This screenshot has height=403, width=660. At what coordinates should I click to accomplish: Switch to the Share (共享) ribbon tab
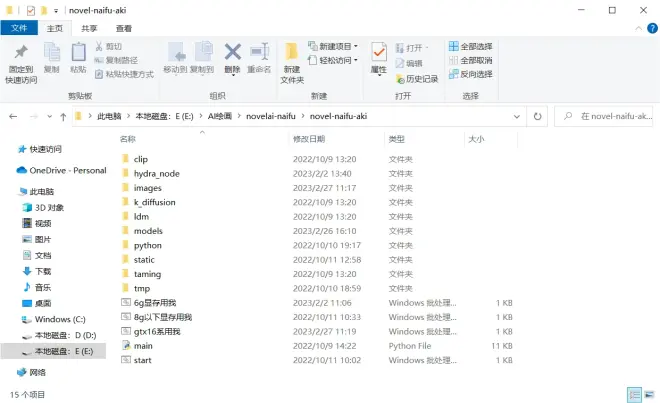(89, 29)
